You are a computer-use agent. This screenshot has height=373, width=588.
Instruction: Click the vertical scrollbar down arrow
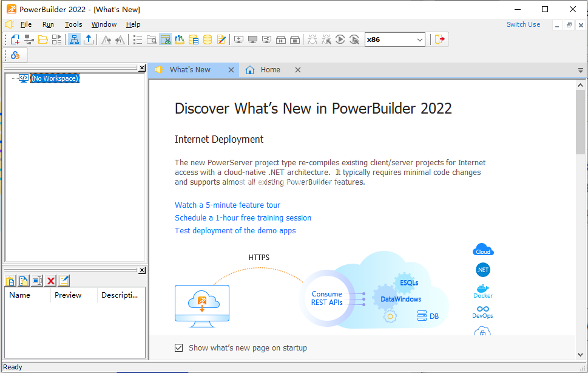[581, 355]
